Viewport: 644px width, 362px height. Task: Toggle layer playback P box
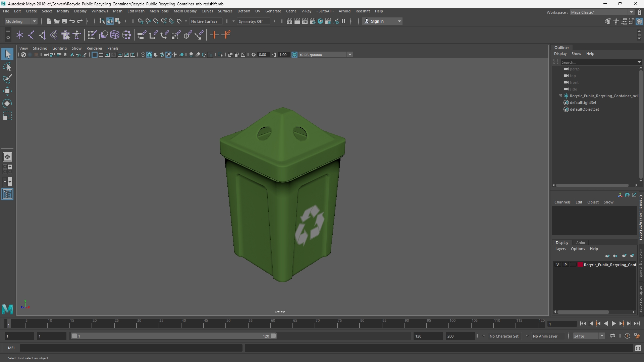pos(566,265)
